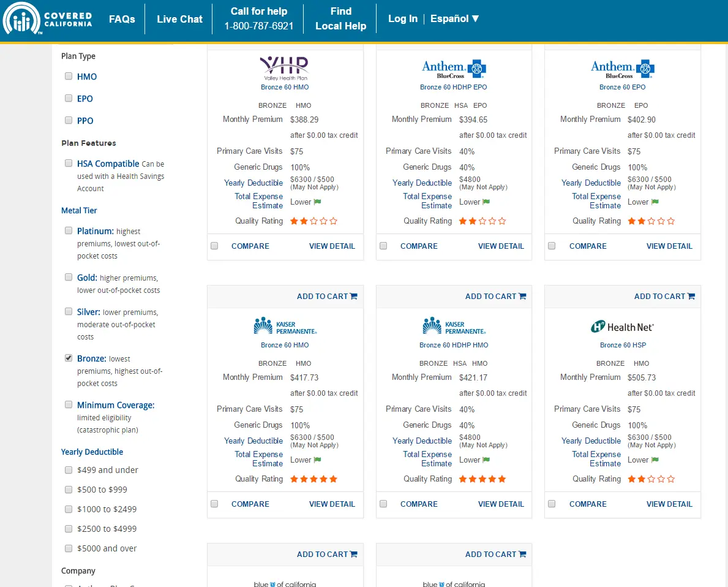
Task: Click Log In link
Action: coord(402,19)
